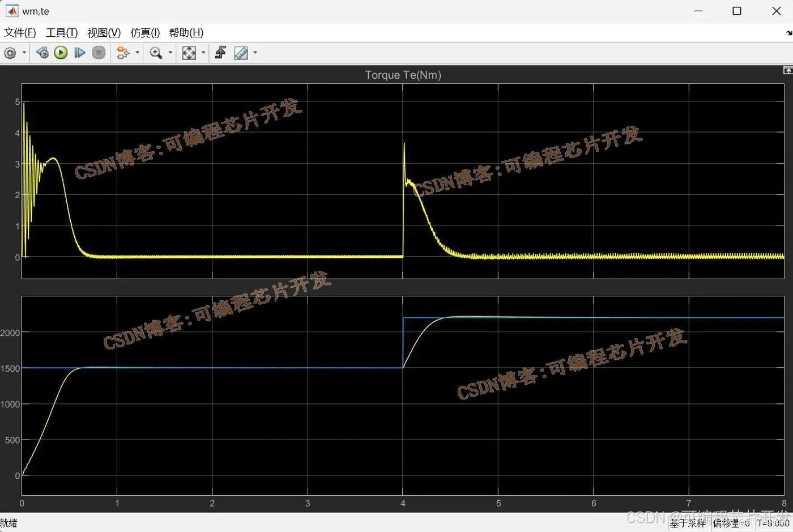
Task: Open the 文件(F) menu
Action: (x=20, y=33)
